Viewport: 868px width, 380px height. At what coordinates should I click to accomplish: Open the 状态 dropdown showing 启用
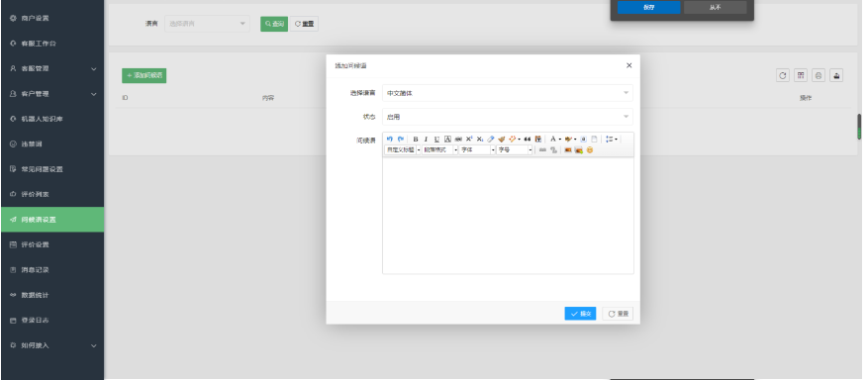click(x=508, y=117)
